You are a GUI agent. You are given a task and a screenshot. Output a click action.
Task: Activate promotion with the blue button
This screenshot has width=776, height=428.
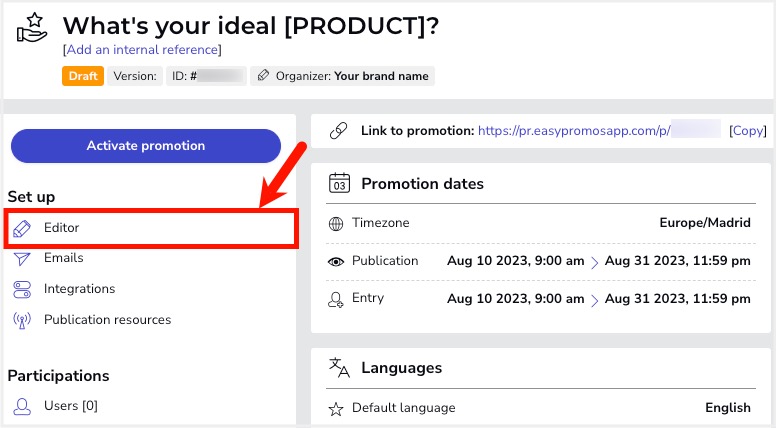coord(146,146)
